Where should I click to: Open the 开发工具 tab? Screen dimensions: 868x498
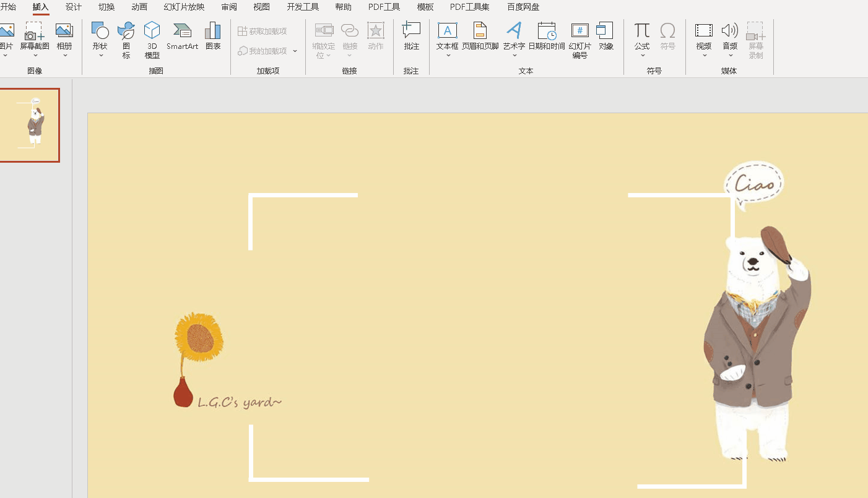point(303,7)
